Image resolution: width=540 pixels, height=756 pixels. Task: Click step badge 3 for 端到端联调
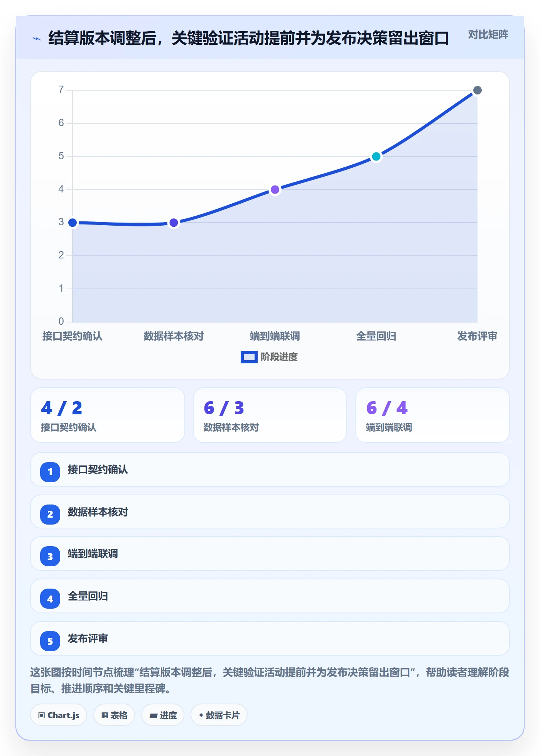pos(50,556)
